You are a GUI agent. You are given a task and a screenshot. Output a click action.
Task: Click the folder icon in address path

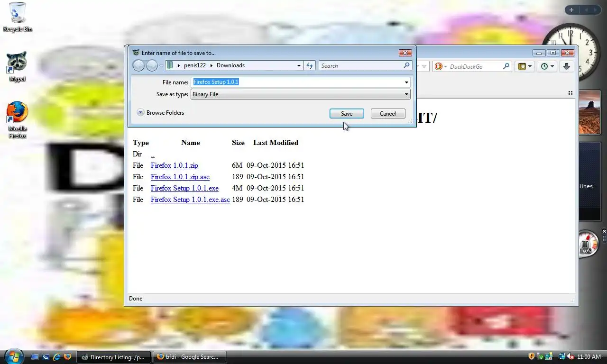pos(170,65)
